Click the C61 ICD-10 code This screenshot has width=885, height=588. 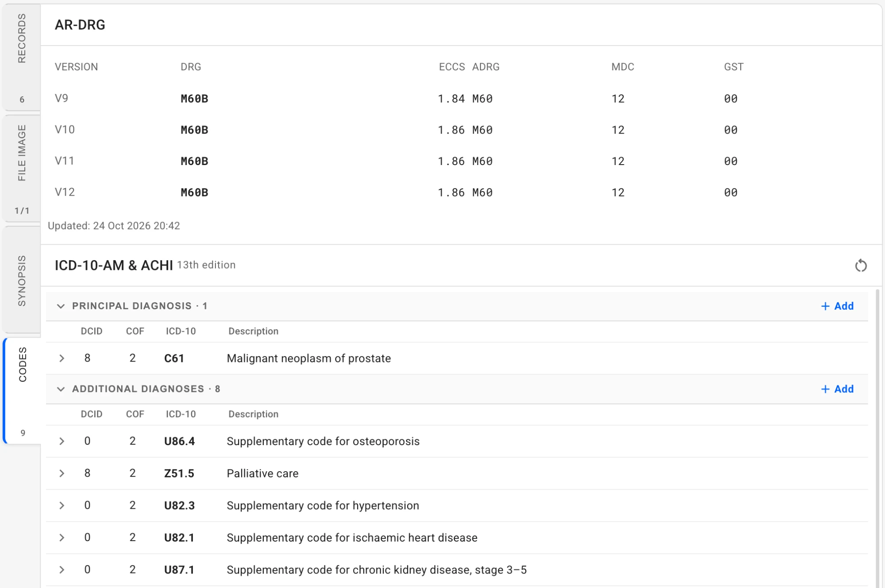174,358
